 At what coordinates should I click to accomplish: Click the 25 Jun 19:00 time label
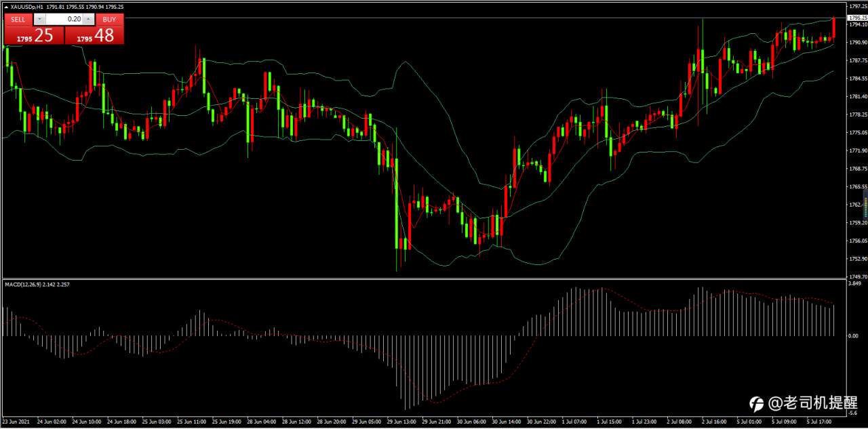tap(226, 422)
